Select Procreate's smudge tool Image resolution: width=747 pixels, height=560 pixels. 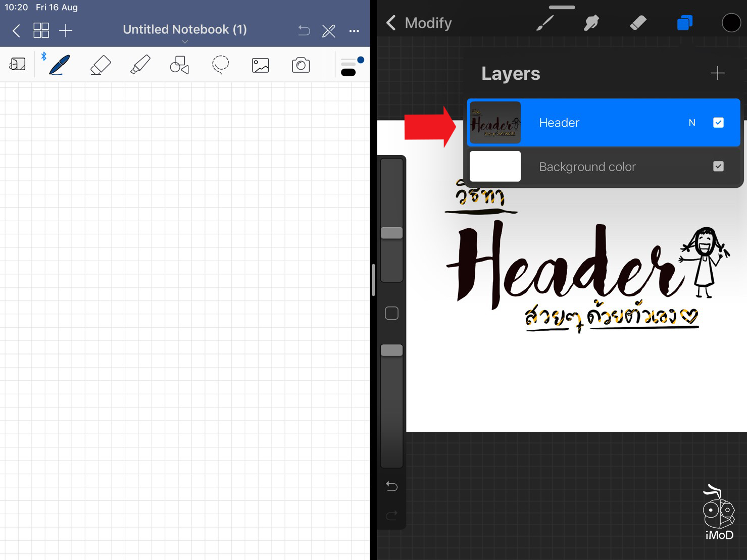point(591,23)
